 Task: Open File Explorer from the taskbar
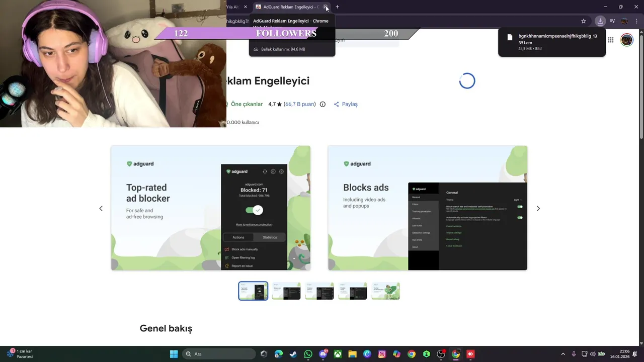[x=352, y=354]
